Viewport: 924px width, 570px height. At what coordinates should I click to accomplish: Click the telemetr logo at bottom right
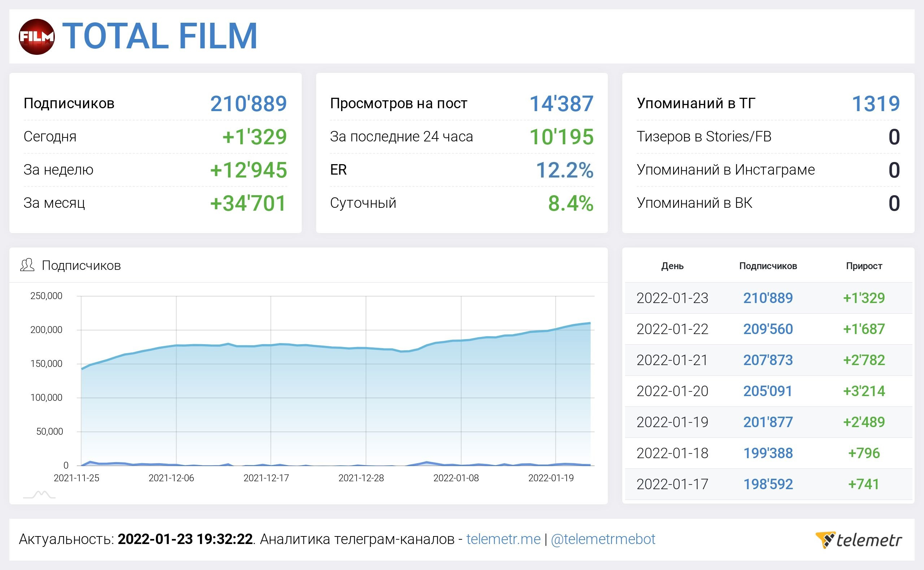point(858,540)
